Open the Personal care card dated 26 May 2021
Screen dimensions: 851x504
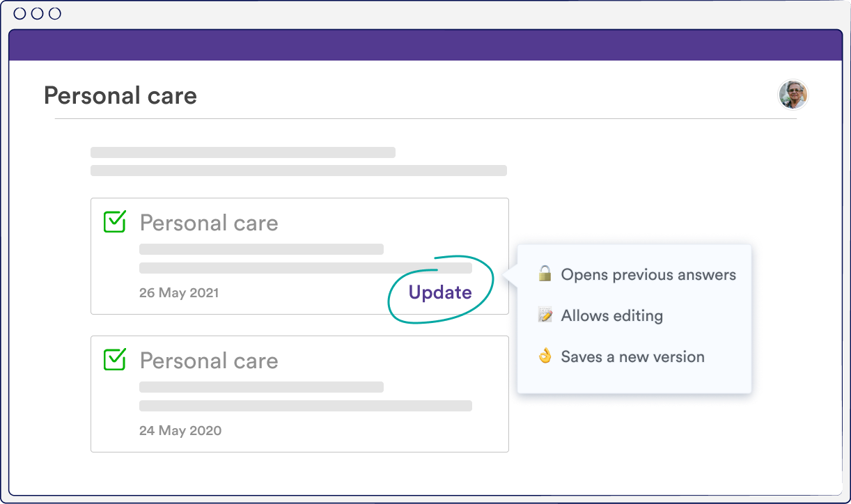[x=299, y=256]
